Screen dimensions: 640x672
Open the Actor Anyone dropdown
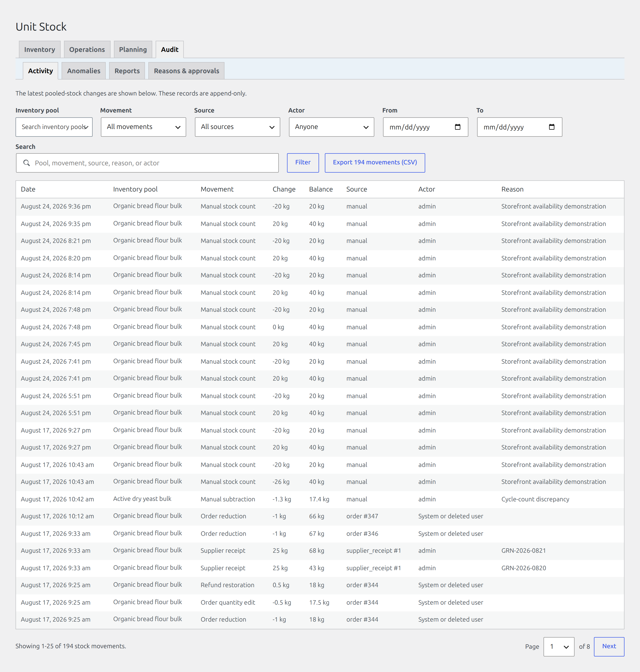click(x=331, y=127)
